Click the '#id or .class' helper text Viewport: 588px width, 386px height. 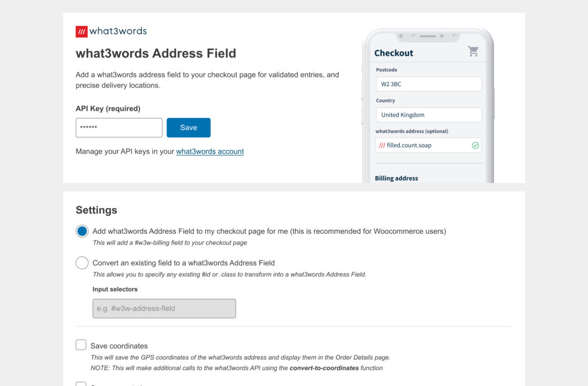coord(229,274)
